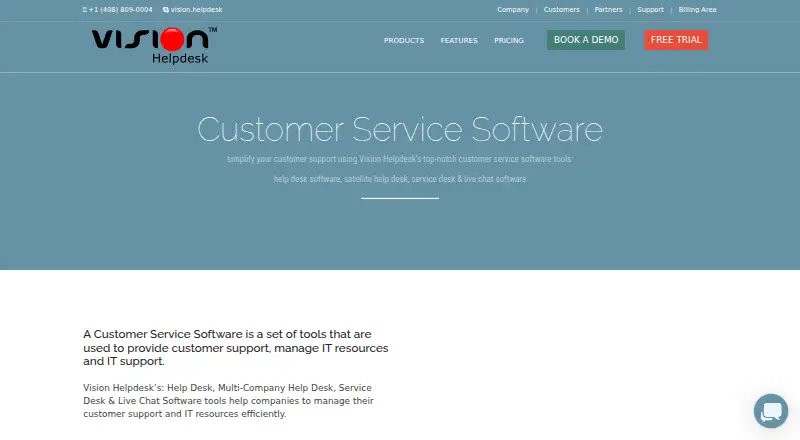Viewport: 800px width, 440px height.
Task: Click the Book a Demo button
Action: click(586, 40)
